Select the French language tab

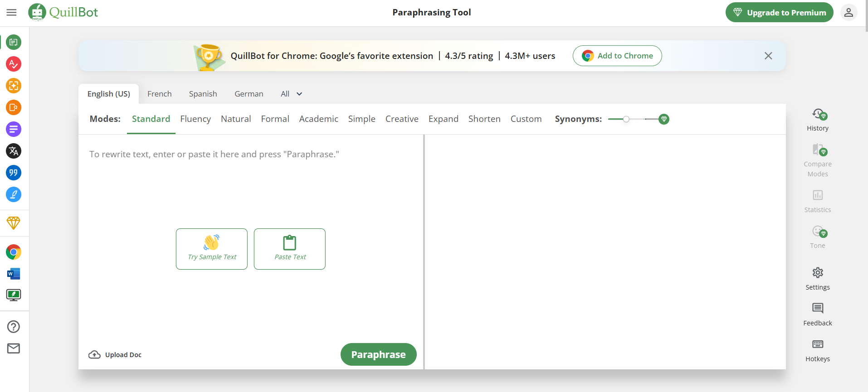pos(159,94)
